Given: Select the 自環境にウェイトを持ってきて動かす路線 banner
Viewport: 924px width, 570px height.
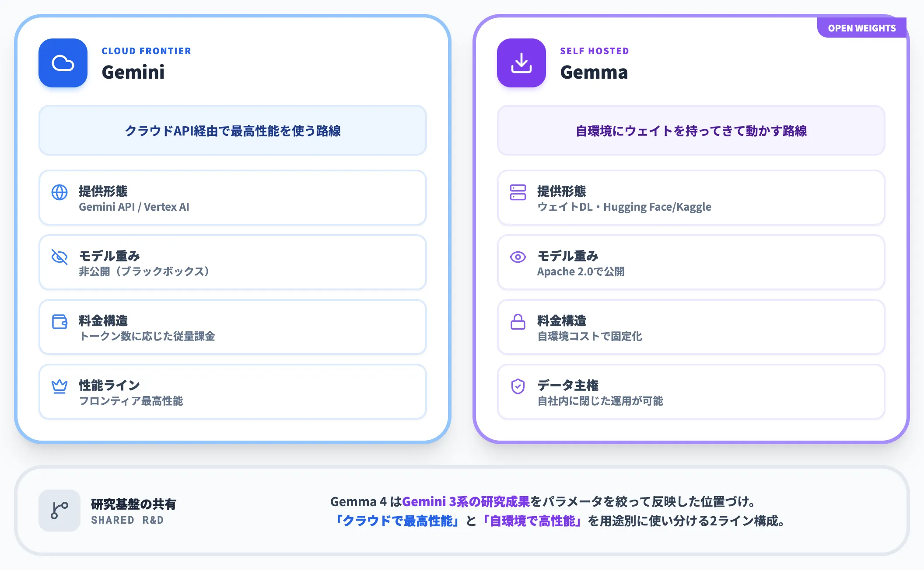Looking at the screenshot, I should pos(691,130).
